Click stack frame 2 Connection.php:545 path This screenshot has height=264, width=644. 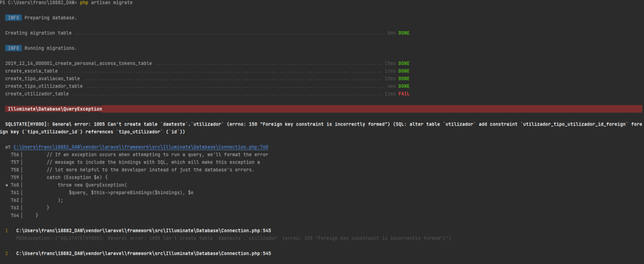pyautogui.click(x=143, y=253)
